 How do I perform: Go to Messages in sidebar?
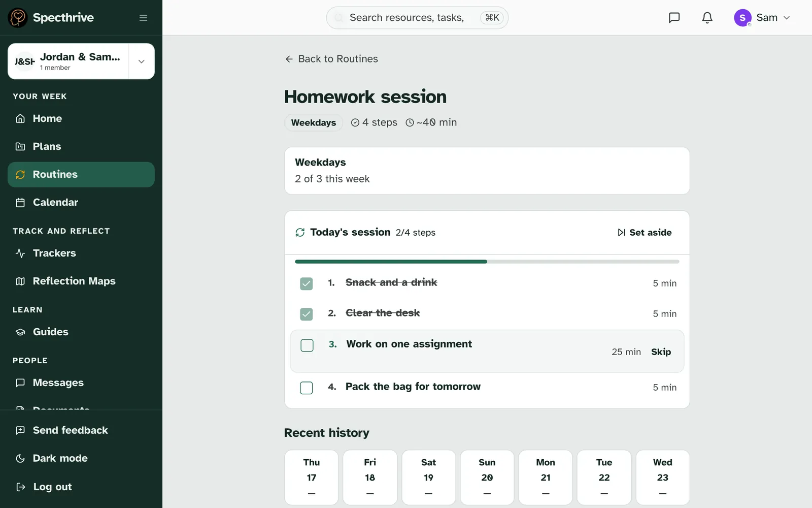(x=81, y=383)
